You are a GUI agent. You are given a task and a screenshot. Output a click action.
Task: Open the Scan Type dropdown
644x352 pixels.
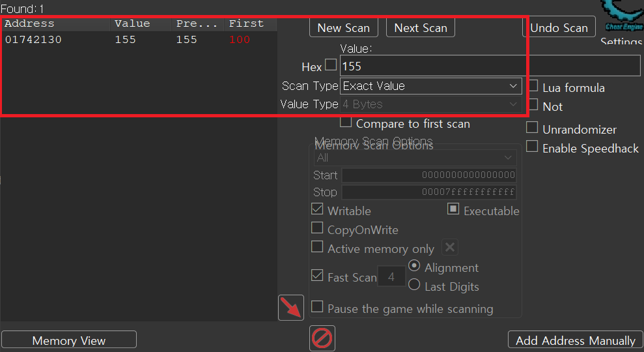430,86
